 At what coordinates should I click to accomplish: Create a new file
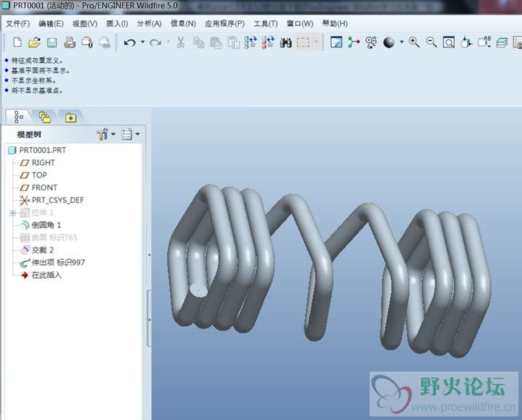click(x=17, y=43)
